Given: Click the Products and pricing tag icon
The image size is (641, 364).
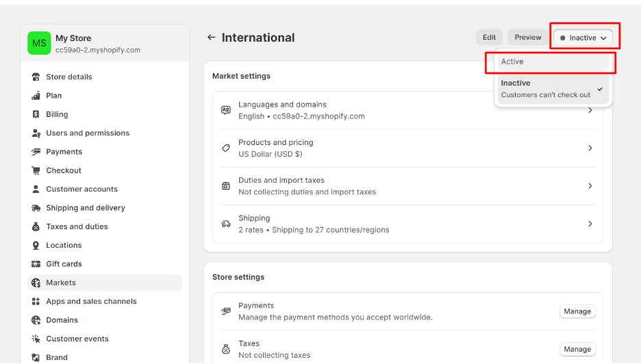Looking at the screenshot, I should pos(226,148).
